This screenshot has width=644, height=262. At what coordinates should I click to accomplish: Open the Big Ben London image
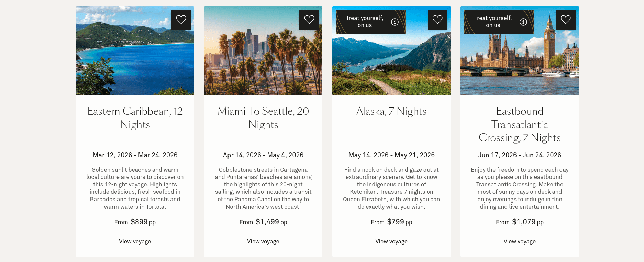click(x=520, y=65)
